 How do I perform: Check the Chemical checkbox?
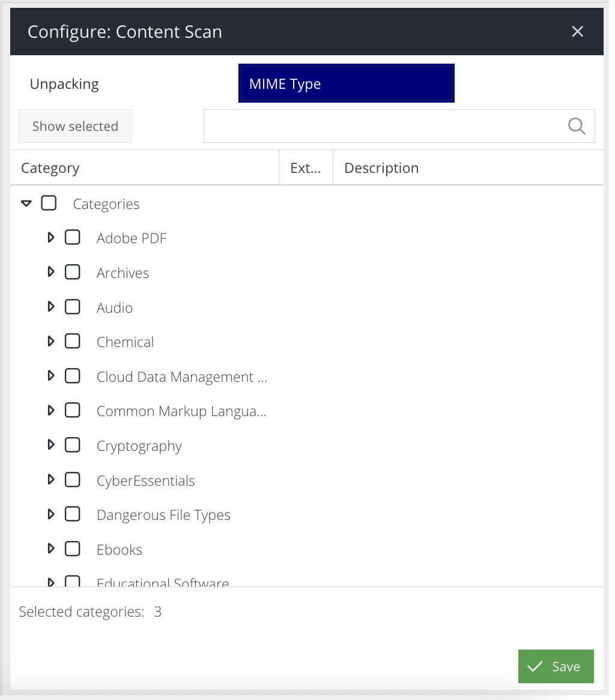point(72,341)
